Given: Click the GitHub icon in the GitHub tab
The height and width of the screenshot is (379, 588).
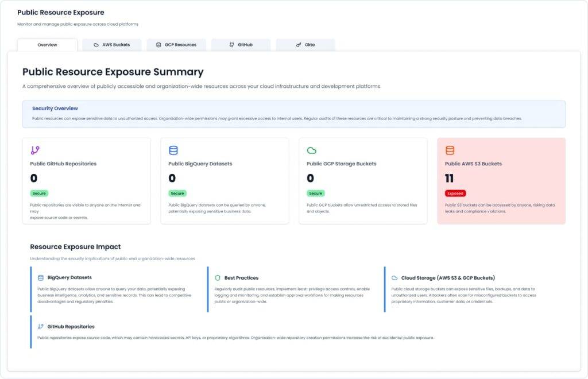Looking at the screenshot, I should click(x=231, y=45).
